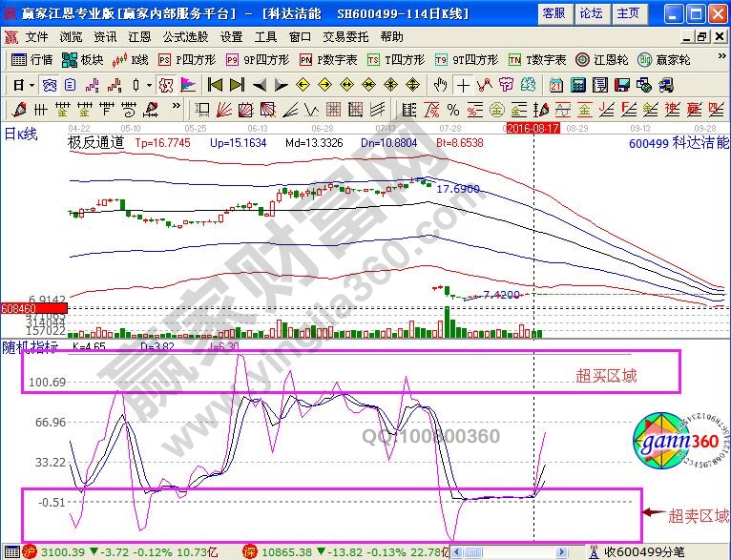Open the candlestick style dropdown arrow
731x560 pixels.
coord(149,84)
